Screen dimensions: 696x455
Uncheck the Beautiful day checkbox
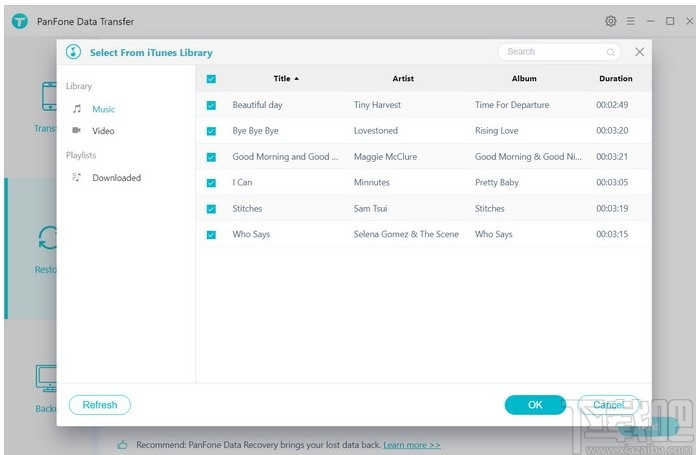pos(211,105)
